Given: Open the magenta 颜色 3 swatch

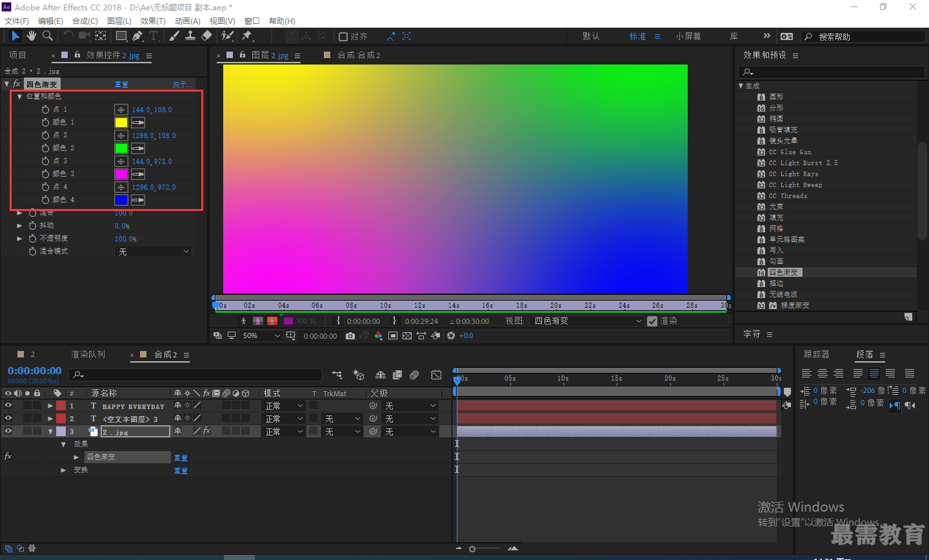Looking at the screenshot, I should coord(121,174).
